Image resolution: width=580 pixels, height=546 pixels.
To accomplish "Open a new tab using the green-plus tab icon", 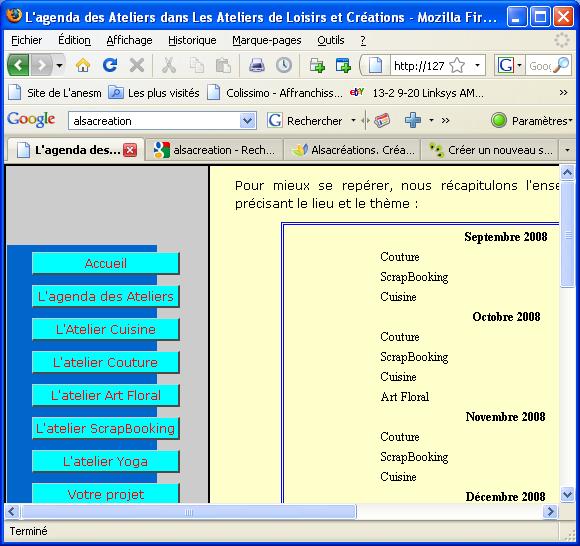I will point(317,65).
